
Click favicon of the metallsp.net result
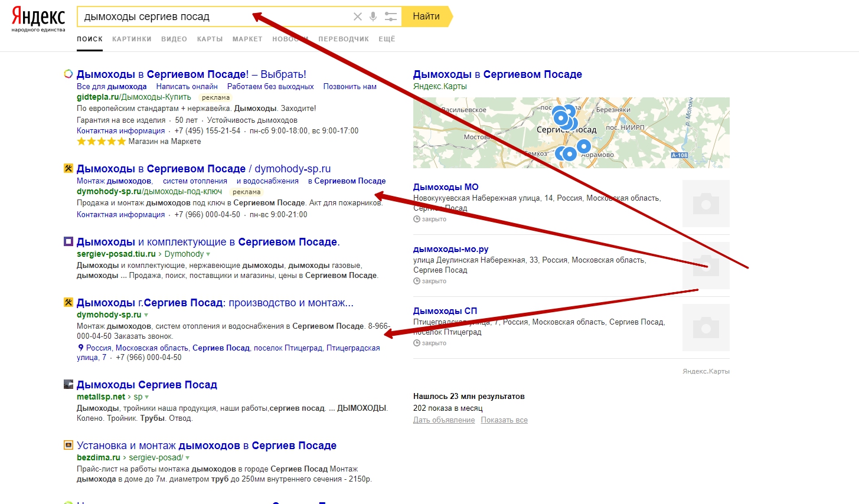pos(68,384)
